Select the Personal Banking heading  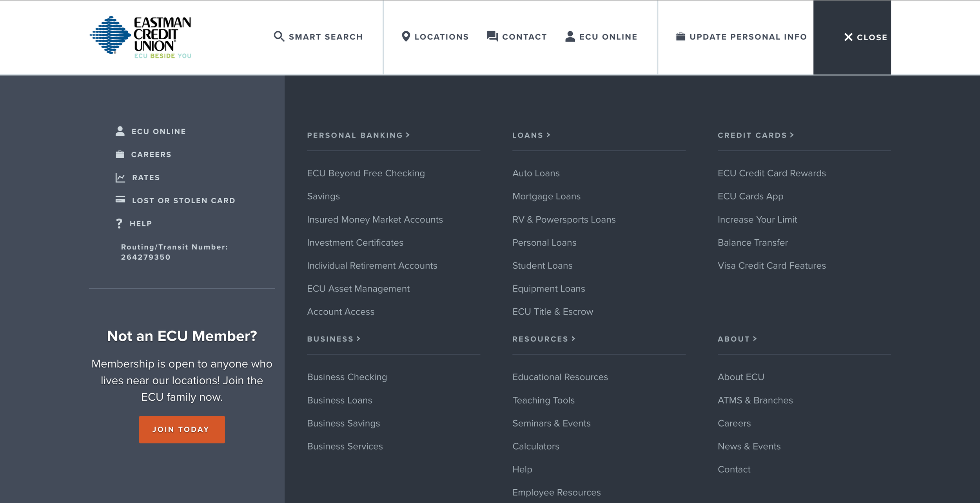tap(355, 135)
